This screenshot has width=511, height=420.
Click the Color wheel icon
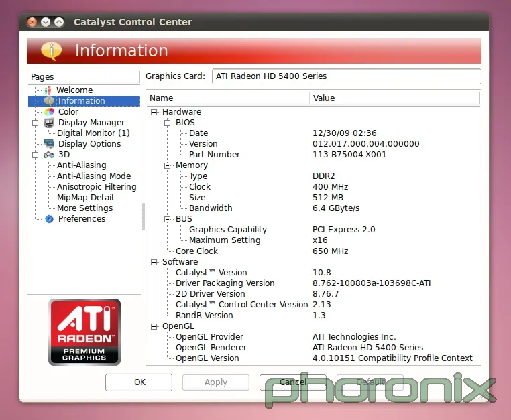49,112
